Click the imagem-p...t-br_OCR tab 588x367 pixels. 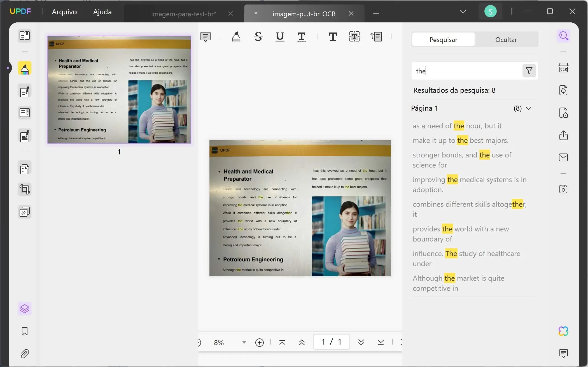pyautogui.click(x=304, y=13)
